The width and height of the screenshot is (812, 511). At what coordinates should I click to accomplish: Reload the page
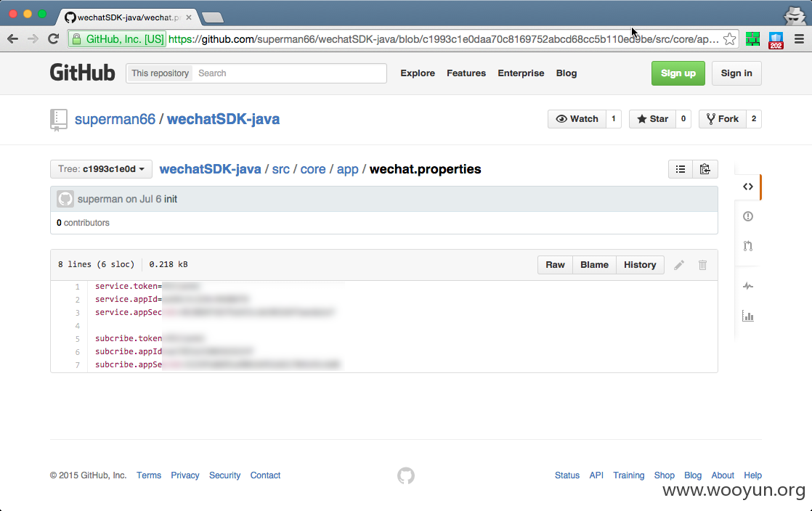point(53,38)
